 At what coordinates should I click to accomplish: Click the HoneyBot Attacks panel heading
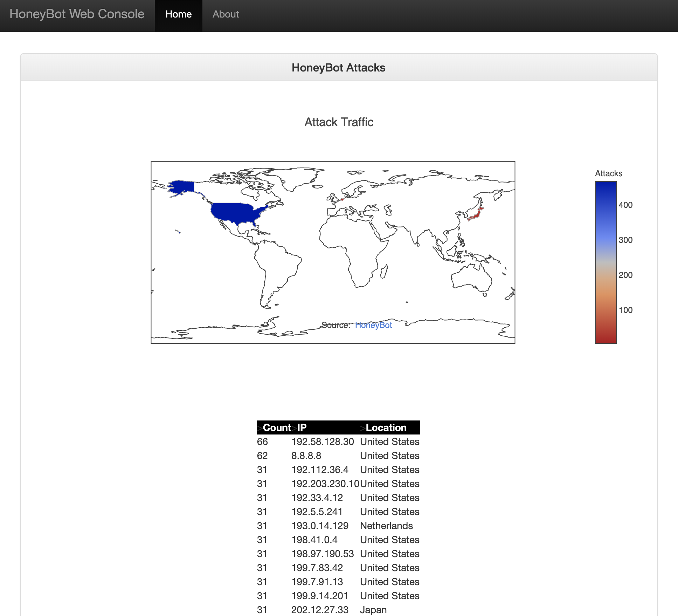(x=338, y=68)
